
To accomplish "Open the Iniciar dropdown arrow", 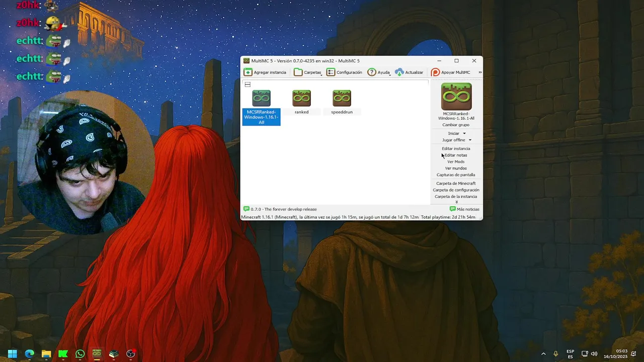I will tap(464, 133).
